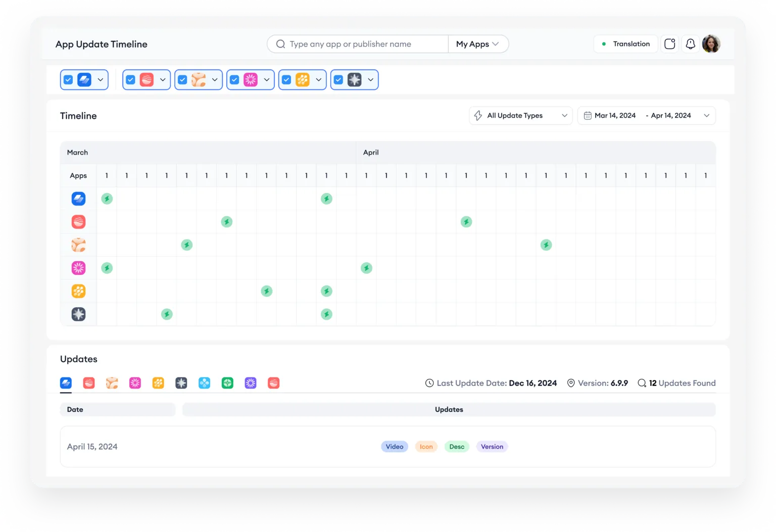Click the lightning icon in All Update Types

click(478, 116)
